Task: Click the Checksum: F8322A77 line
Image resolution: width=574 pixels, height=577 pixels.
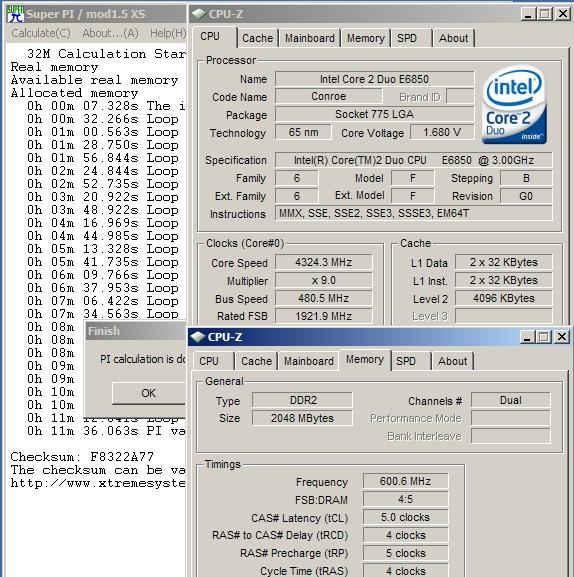Action: (x=82, y=457)
